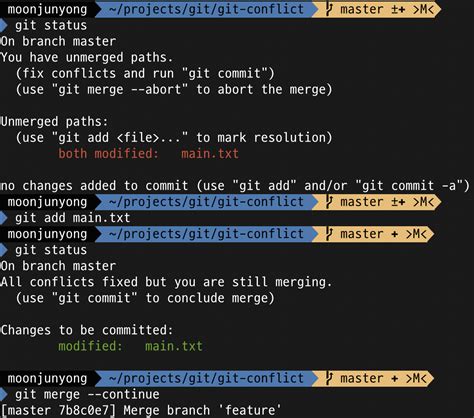This screenshot has height=418, width=474.
Task: Click the blue prompt arrow before first git status
Action: [x=4, y=25]
